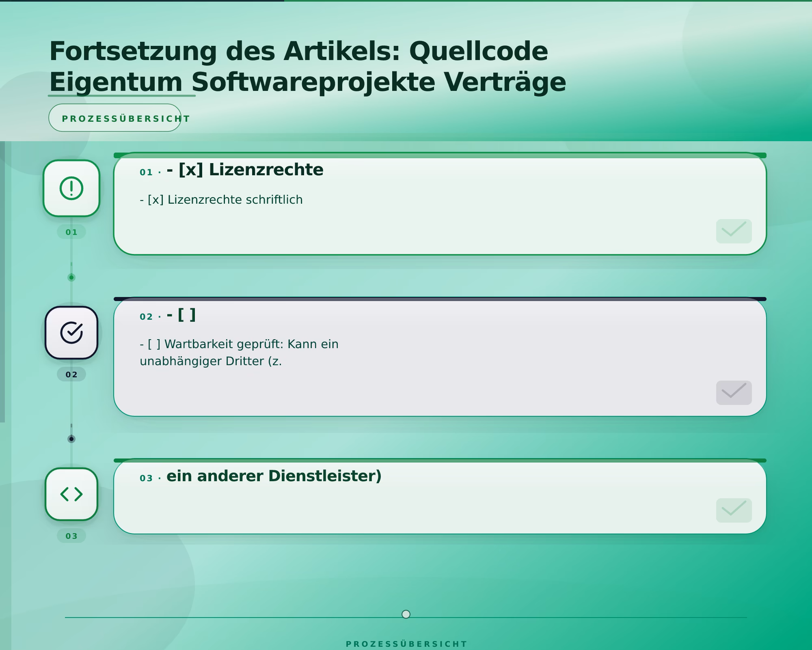Open the code brackets icon for step 03

point(71,494)
